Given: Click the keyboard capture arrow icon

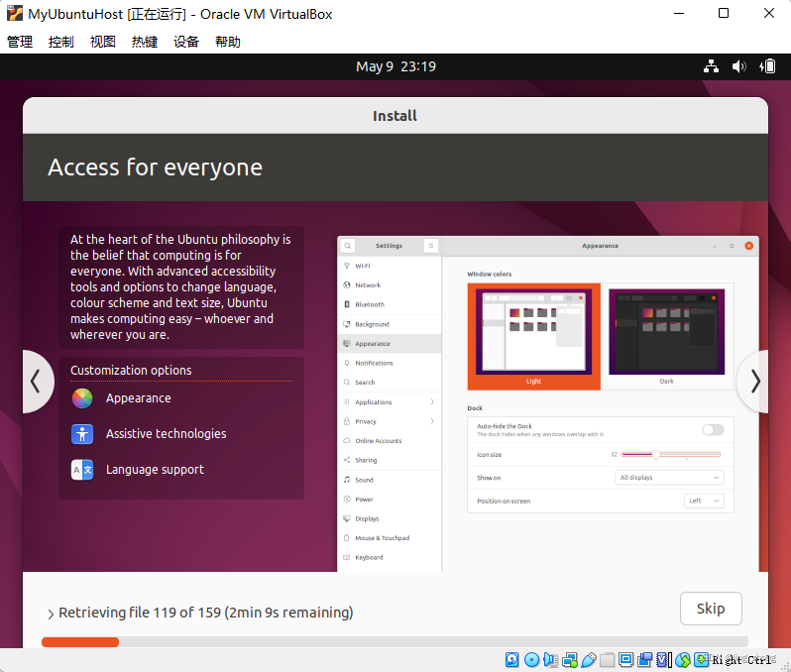Looking at the screenshot, I should [701, 659].
